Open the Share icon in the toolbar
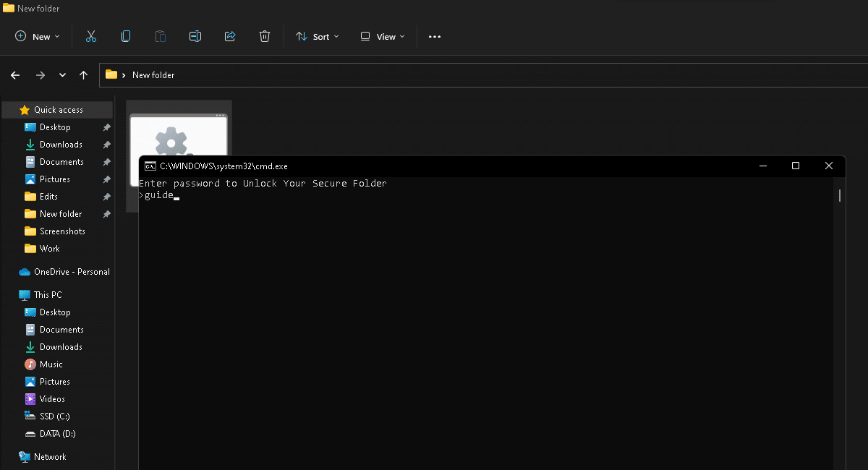The height and width of the screenshot is (470, 868). 229,36
